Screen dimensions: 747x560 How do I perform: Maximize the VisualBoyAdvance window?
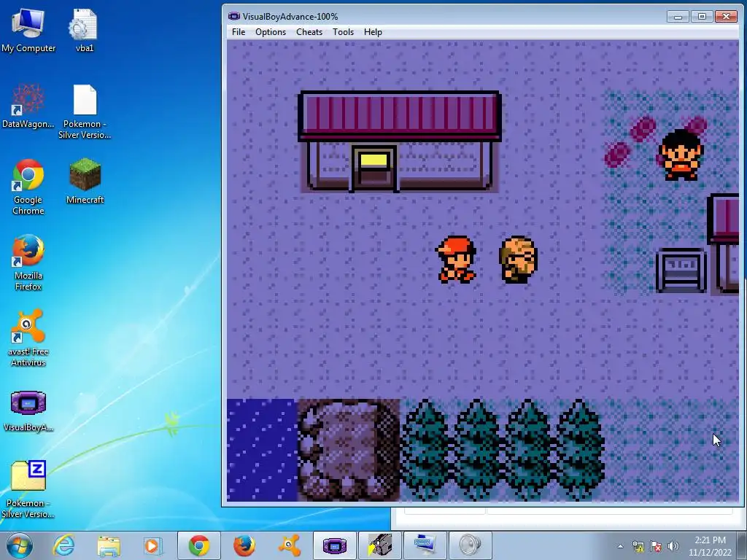702,17
